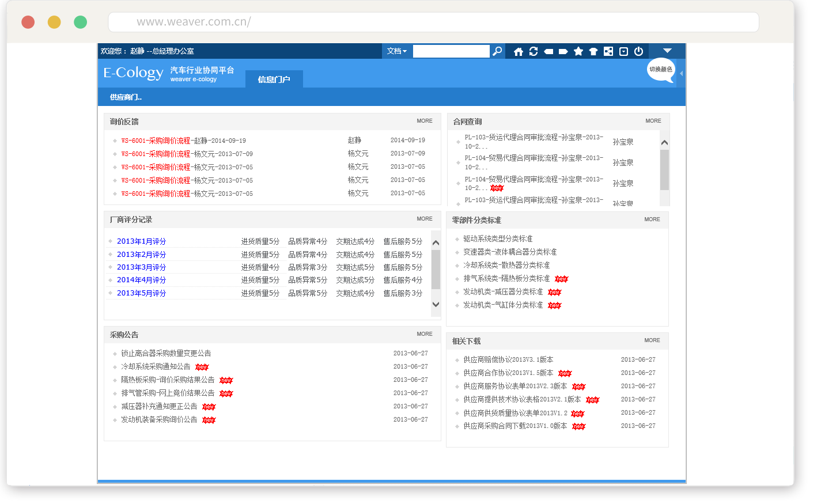This screenshot has width=821, height=504.
Task: Click the back arrow icon
Action: click(x=548, y=52)
